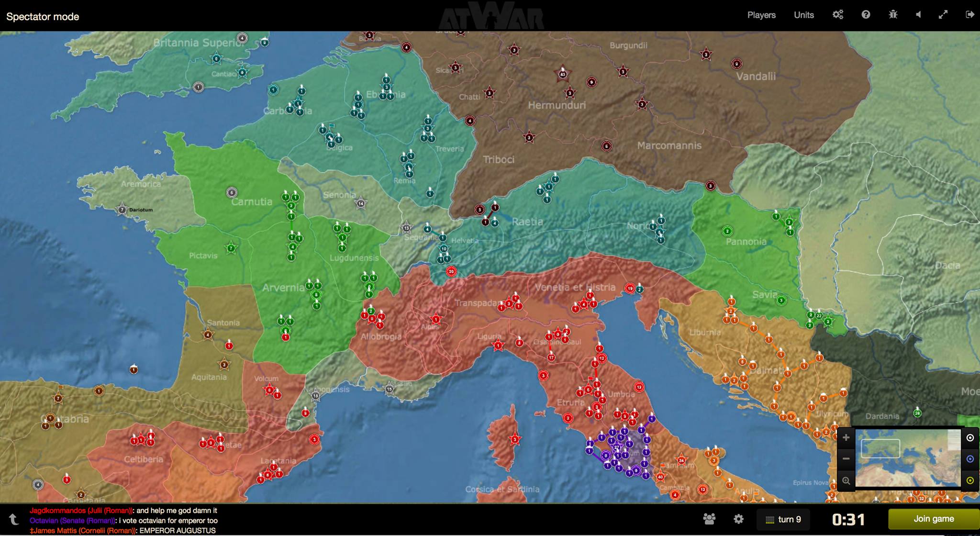The width and height of the screenshot is (980, 536).
Task: Mute sound with the speaker icon
Action: click(918, 14)
